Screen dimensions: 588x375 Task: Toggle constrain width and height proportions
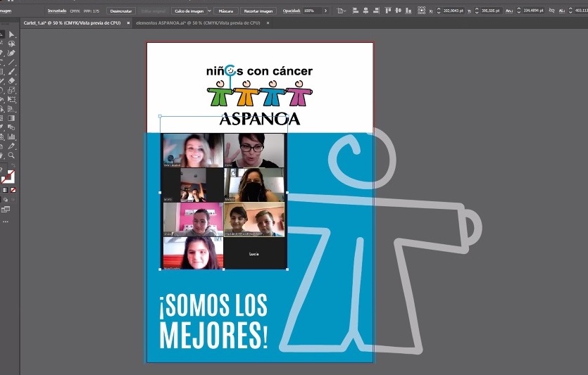click(551, 11)
